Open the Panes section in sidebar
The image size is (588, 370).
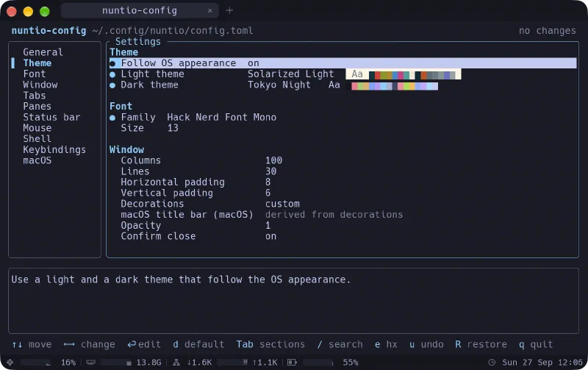point(37,106)
